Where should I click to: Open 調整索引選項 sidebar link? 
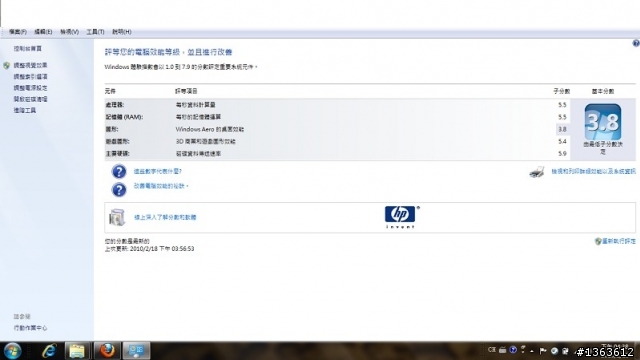click(x=30, y=77)
